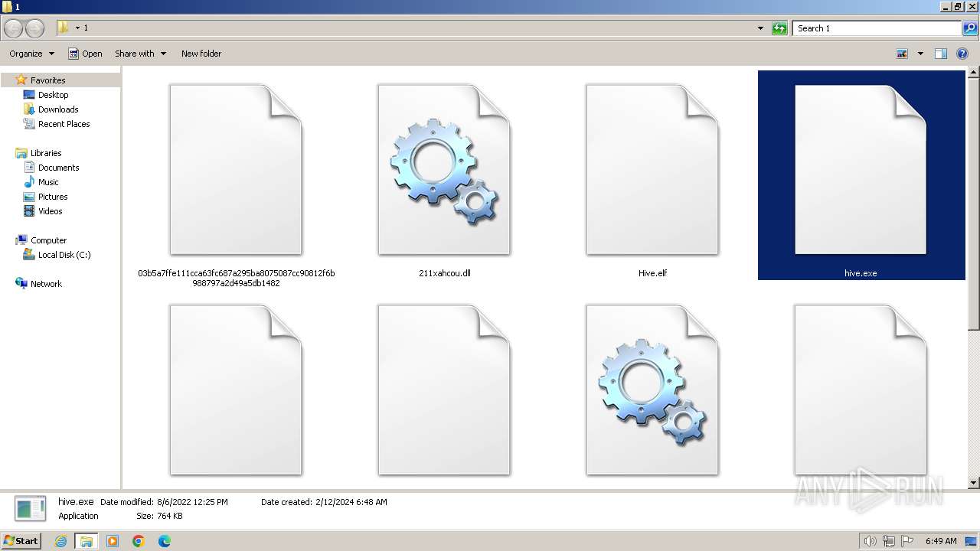
Task: Expand address path arrow before 1
Action: click(x=77, y=28)
